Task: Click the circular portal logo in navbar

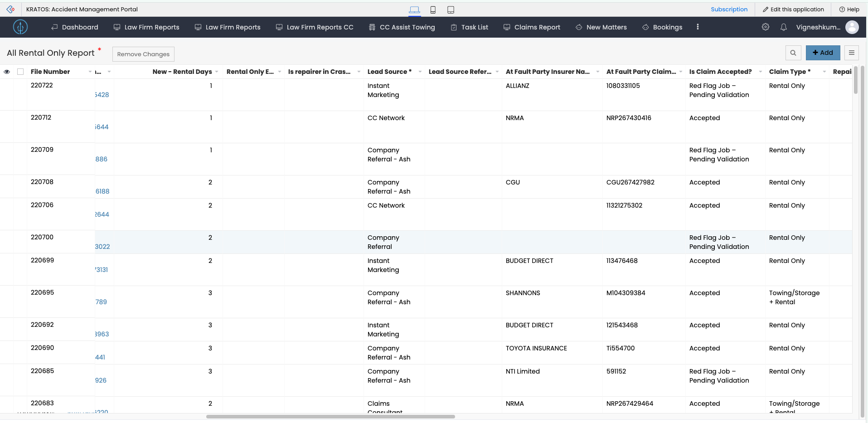Action: pos(20,27)
